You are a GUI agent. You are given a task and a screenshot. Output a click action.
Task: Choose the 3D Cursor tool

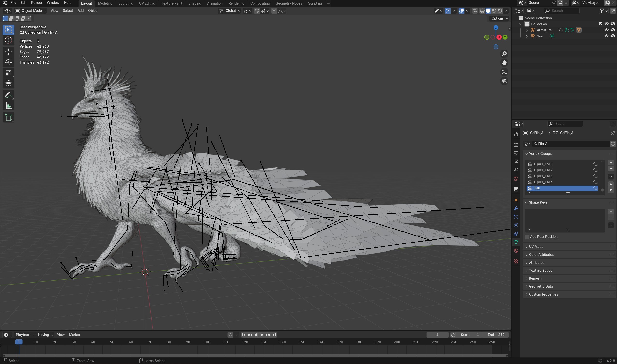pos(8,40)
